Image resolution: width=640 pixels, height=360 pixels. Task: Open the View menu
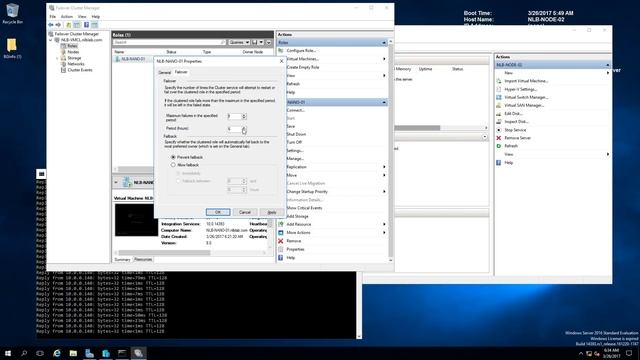(82, 17)
